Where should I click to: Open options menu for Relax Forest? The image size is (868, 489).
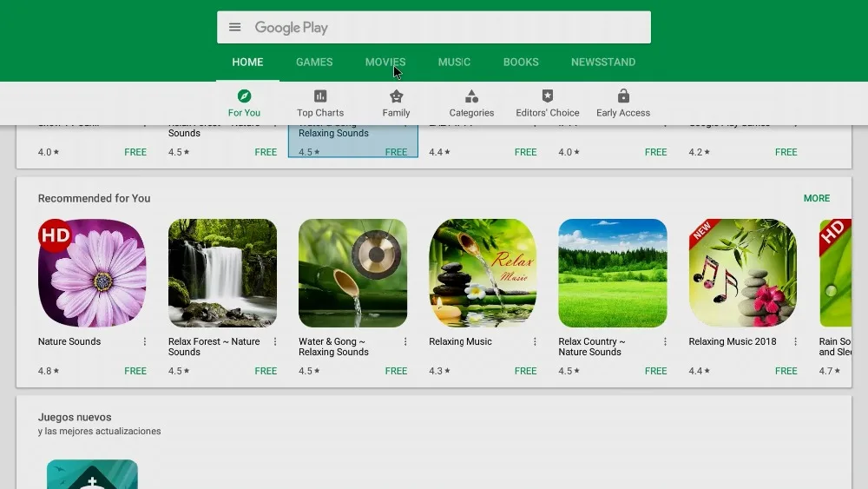coord(275,341)
